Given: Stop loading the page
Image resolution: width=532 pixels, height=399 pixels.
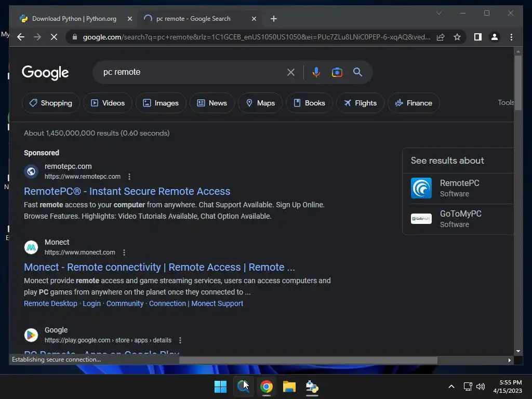Looking at the screenshot, I should point(54,37).
